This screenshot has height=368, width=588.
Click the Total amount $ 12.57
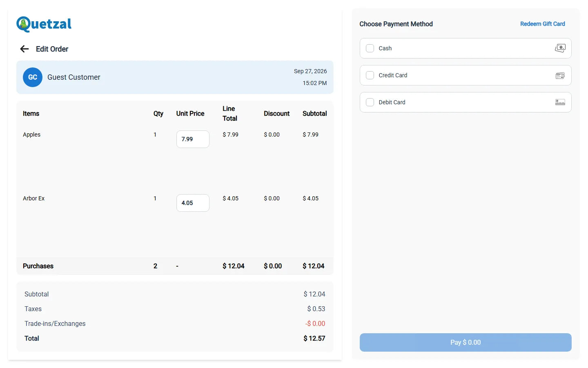coord(314,338)
